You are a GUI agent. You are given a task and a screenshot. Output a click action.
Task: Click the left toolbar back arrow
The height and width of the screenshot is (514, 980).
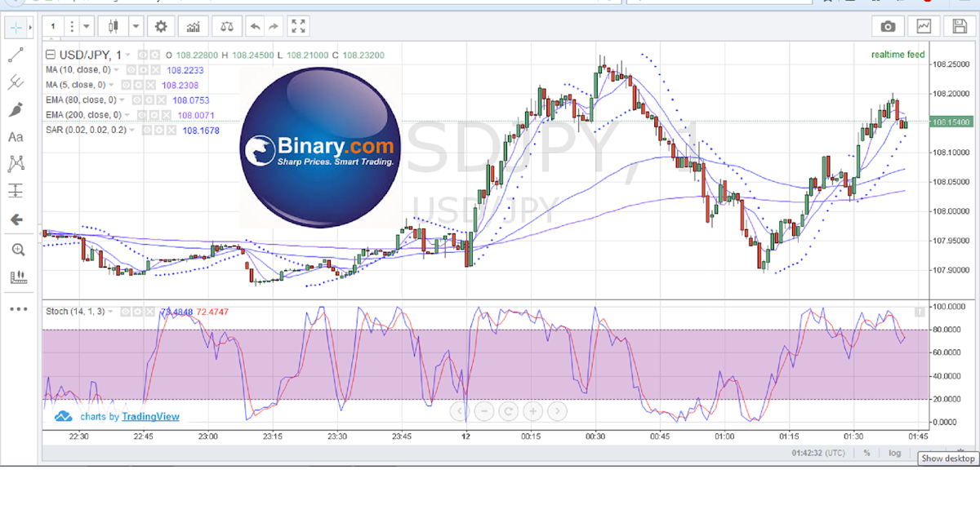16,219
